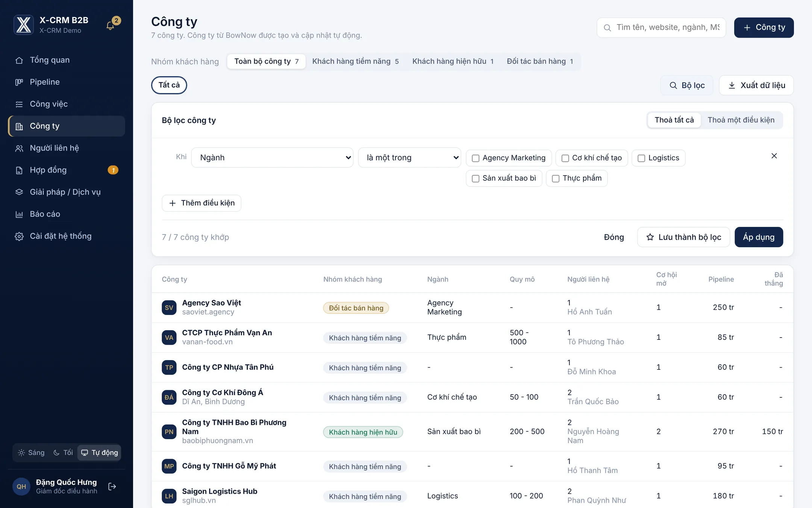The width and height of the screenshot is (812, 508).
Task: Click the ĐÁ avatar for Cơ Khí Đông Á
Action: click(169, 397)
